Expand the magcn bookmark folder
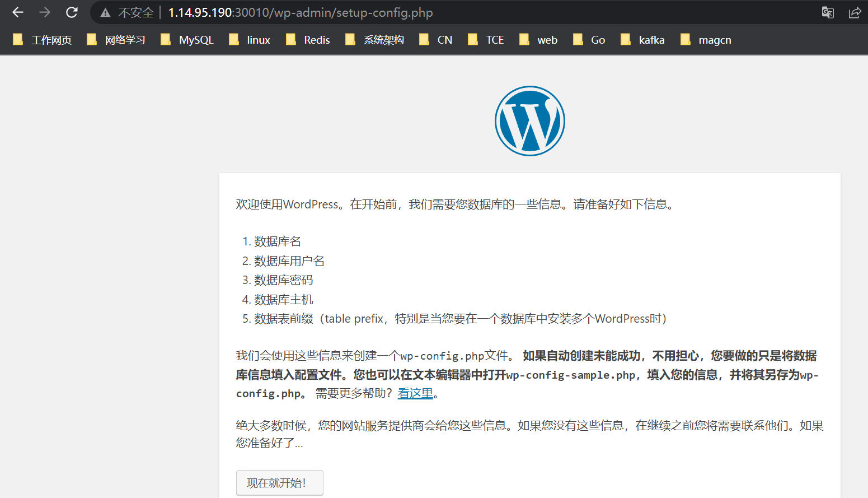Image resolution: width=868 pixels, height=498 pixels. tap(706, 40)
